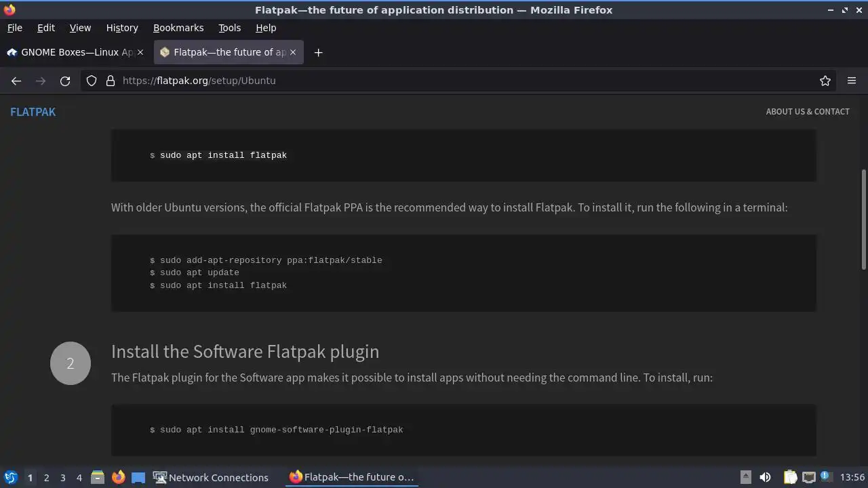Open the wired network tray icon
The width and height of the screenshot is (868, 488).
pos(808,477)
